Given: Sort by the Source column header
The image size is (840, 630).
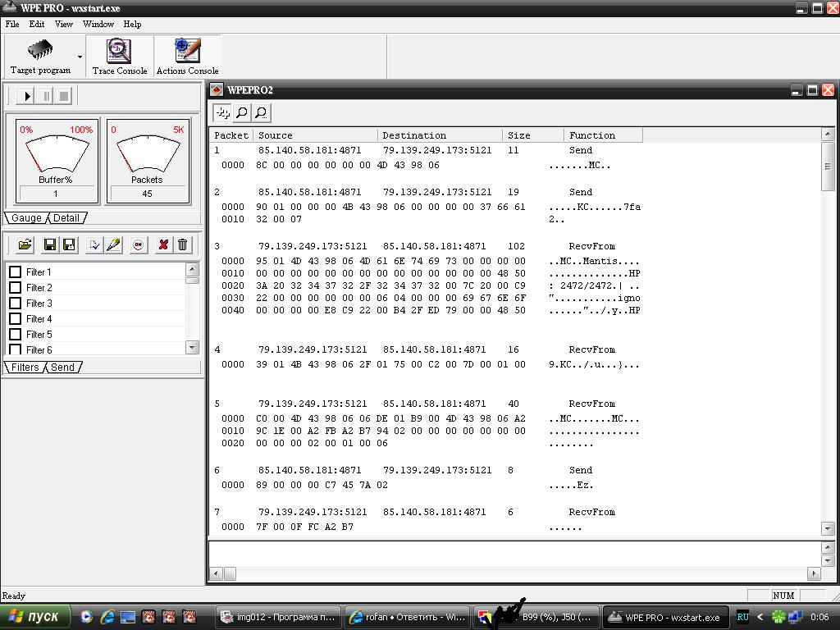Looking at the screenshot, I should (315, 135).
